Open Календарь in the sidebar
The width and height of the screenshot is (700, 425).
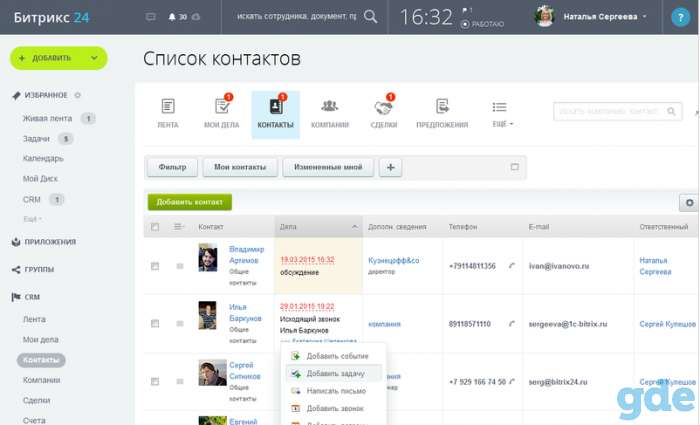[x=43, y=159]
